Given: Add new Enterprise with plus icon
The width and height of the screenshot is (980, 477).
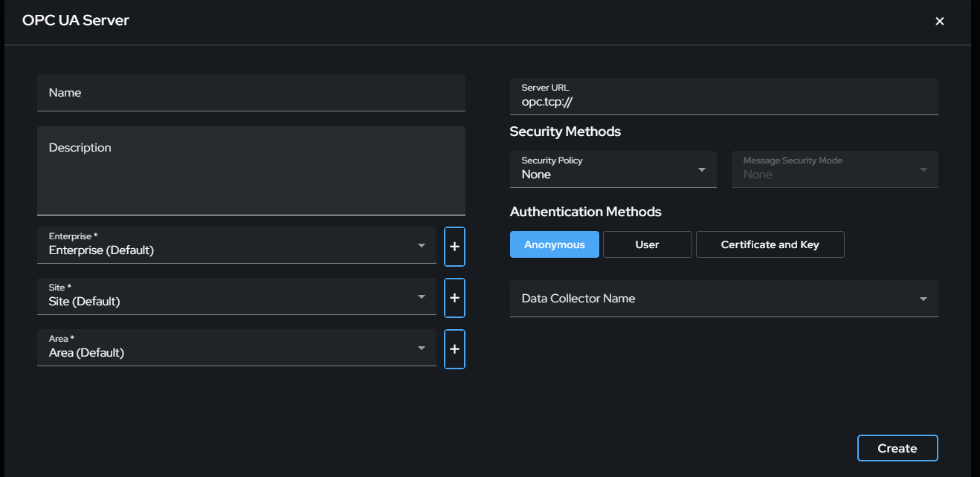Looking at the screenshot, I should pyautogui.click(x=454, y=247).
